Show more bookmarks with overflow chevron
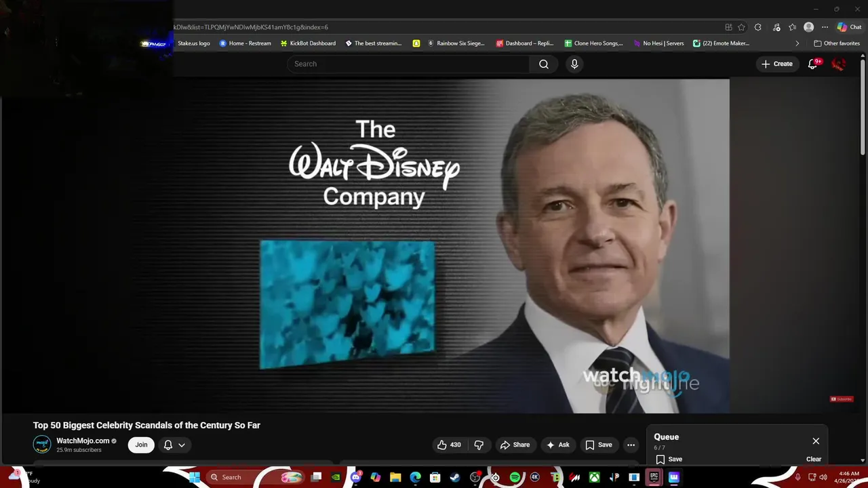The height and width of the screenshot is (488, 868). click(x=797, y=43)
